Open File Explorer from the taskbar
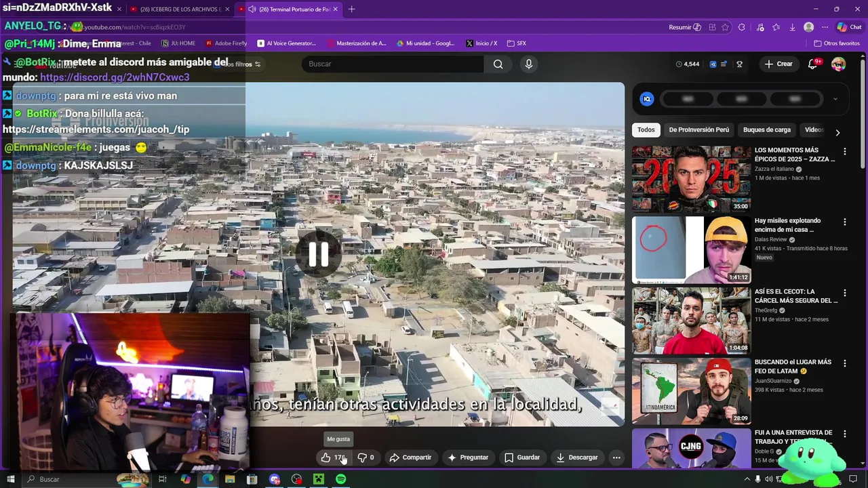Screen dimensions: 868x488 230,479
